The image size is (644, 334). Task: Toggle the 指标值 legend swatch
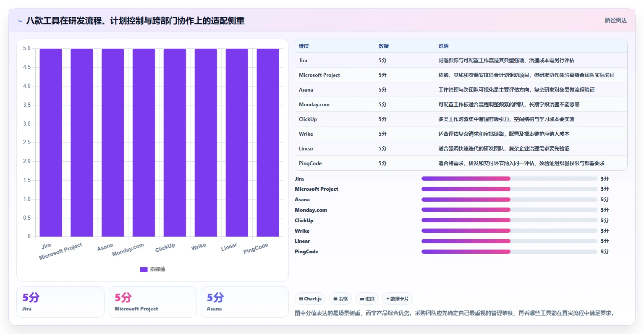click(144, 269)
